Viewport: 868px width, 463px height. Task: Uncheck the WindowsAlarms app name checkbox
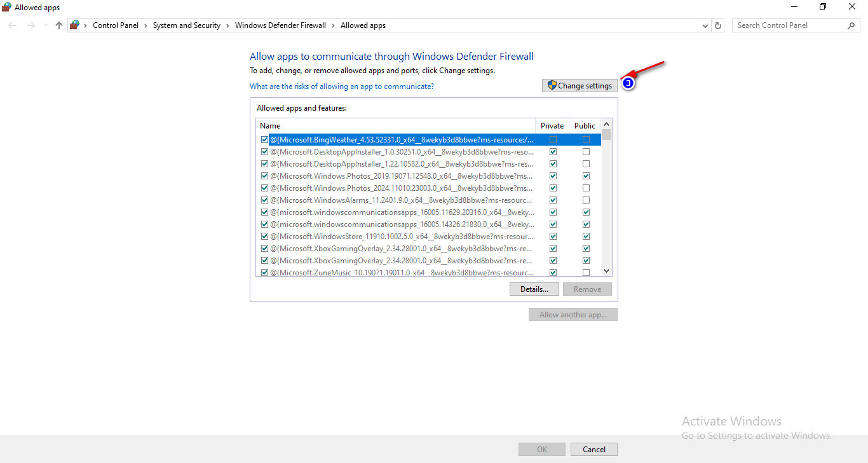[264, 200]
